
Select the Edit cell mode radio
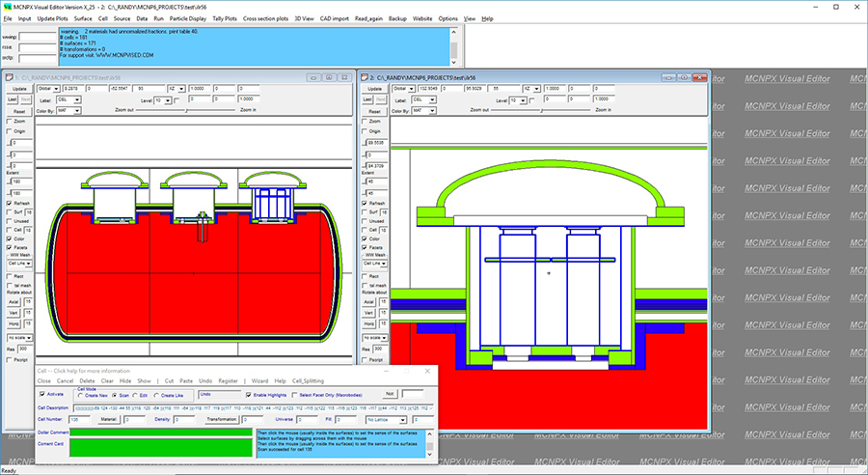click(136, 395)
